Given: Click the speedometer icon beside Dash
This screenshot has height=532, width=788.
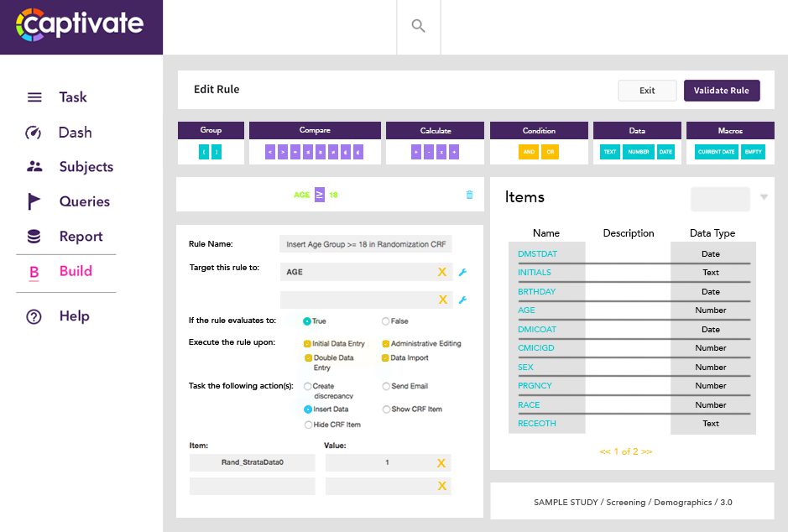Looking at the screenshot, I should (x=34, y=133).
